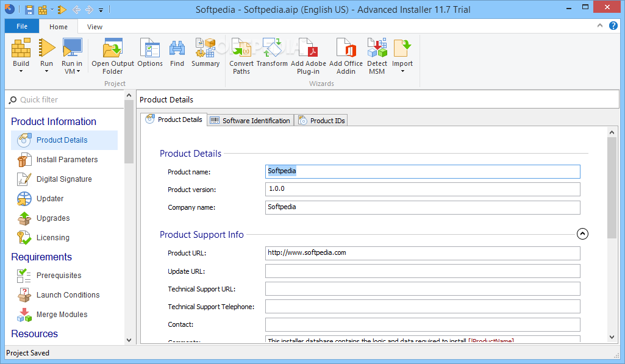Switch to the View ribbon tab
The width and height of the screenshot is (625, 364).
click(95, 27)
